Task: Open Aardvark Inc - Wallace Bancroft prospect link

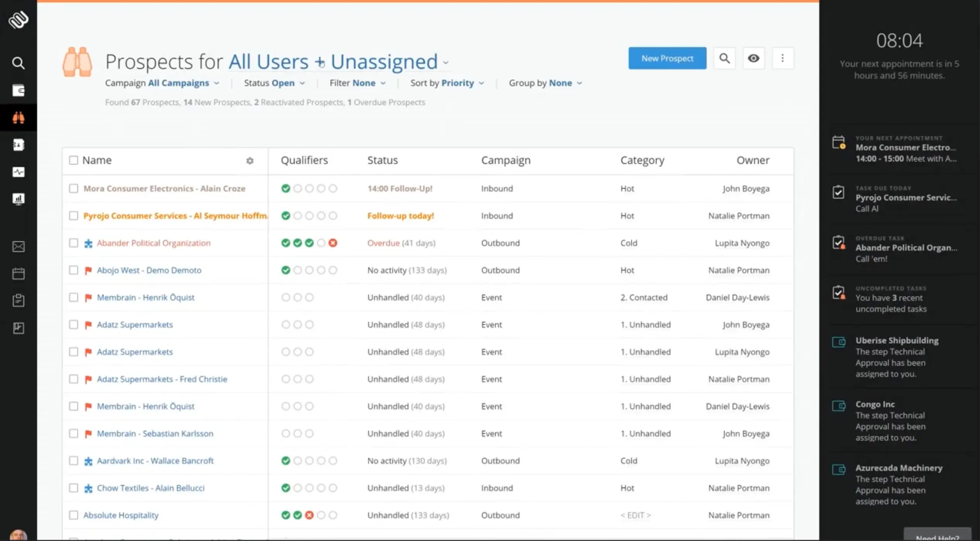Action: [x=155, y=461]
